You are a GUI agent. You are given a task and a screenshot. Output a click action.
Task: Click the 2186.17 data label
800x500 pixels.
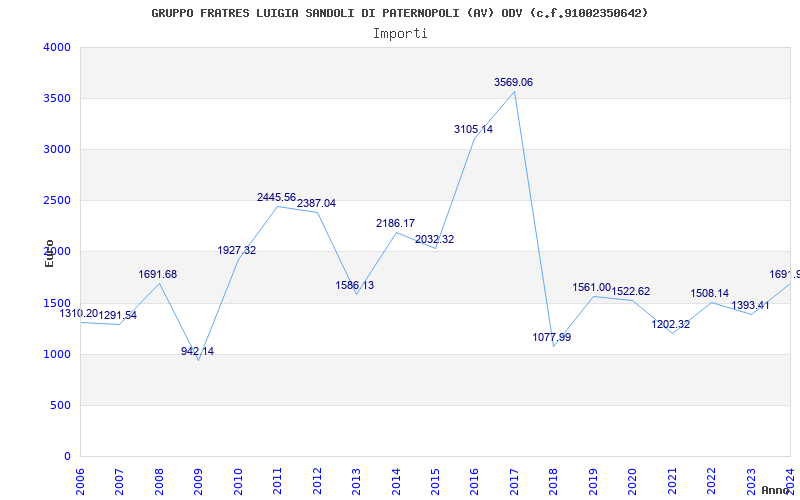(x=395, y=223)
